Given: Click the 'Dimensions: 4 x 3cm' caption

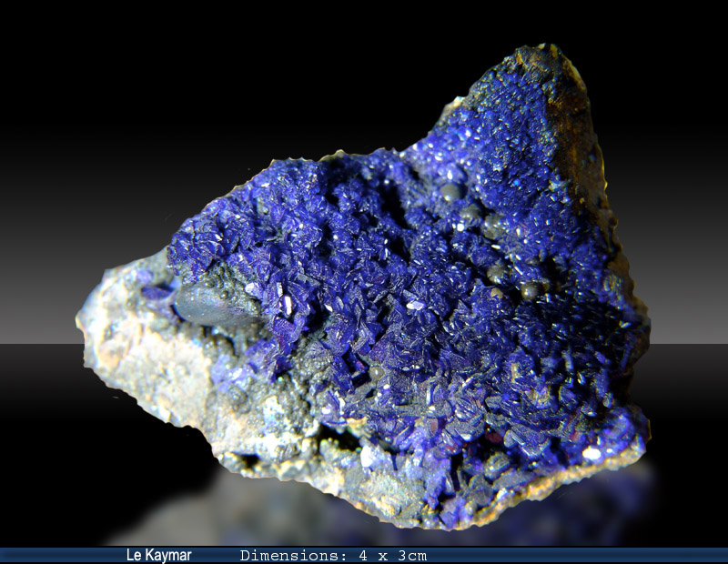Looking at the screenshot, I should pos(333,555).
